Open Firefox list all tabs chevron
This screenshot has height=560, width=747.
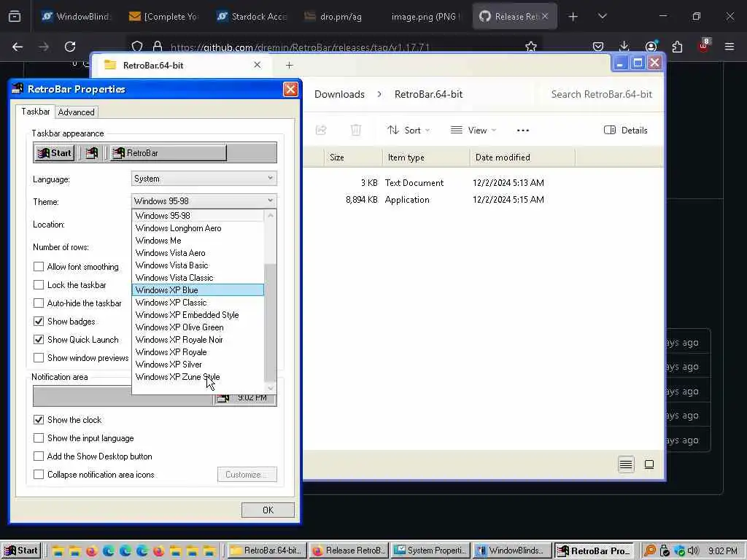(x=602, y=17)
